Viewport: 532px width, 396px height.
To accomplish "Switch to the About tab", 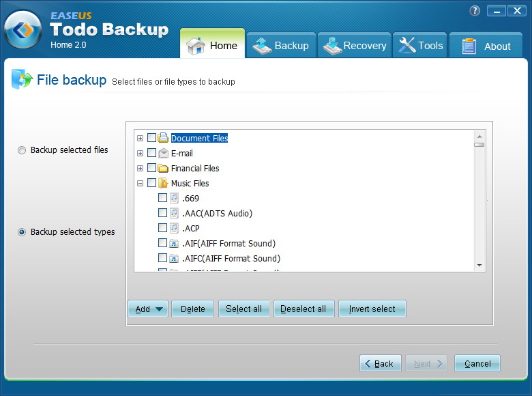I will (486, 46).
